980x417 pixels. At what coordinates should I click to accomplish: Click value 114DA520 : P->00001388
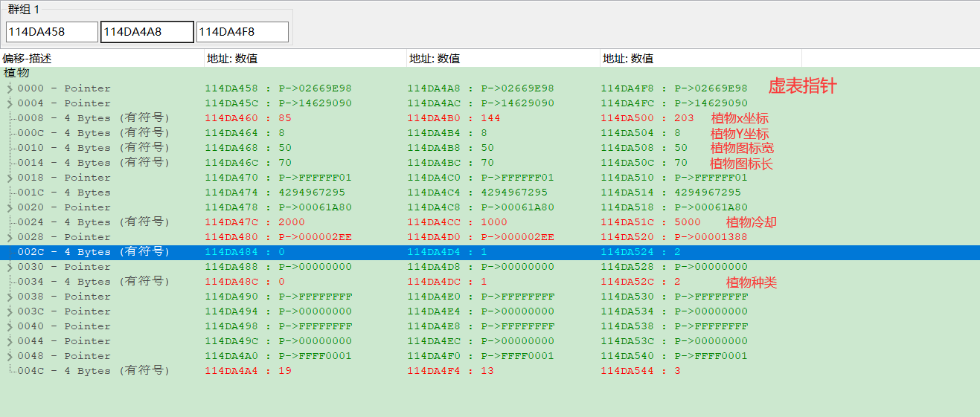pyautogui.click(x=674, y=237)
